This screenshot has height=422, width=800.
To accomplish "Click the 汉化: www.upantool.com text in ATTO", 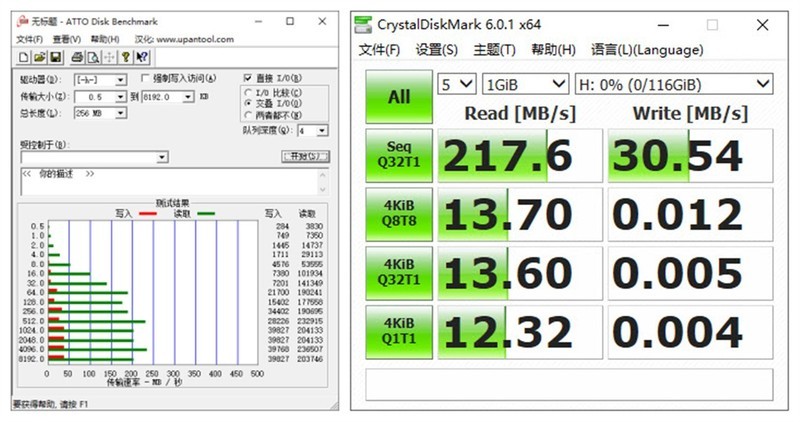I will pos(184,39).
